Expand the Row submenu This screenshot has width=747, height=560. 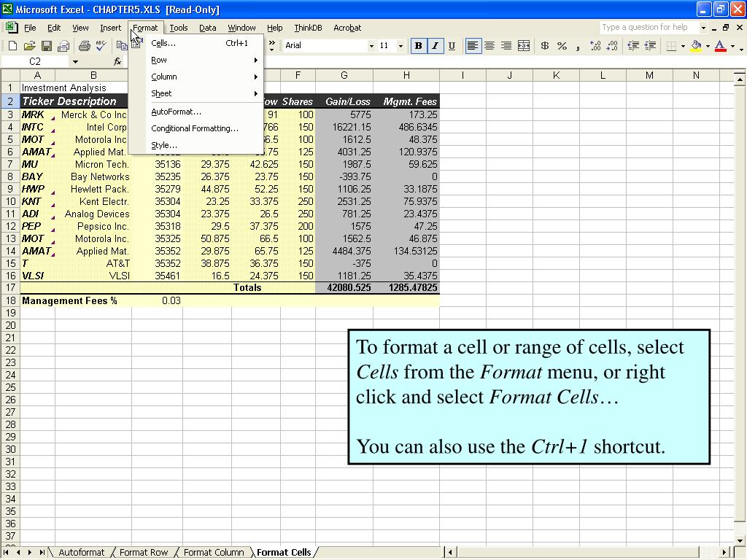click(x=204, y=60)
